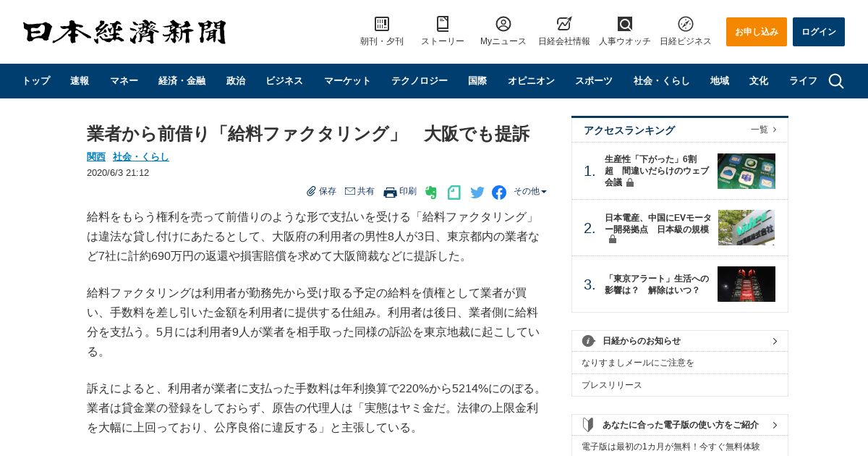Click the orange お申し込み button
This screenshot has height=456, width=868.
tap(757, 32)
